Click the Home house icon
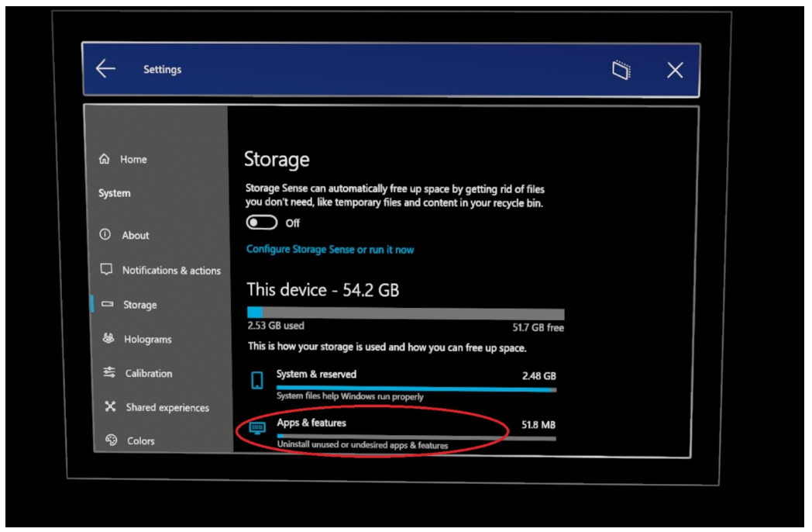Screen dimensions: 812x532 coord(105,159)
